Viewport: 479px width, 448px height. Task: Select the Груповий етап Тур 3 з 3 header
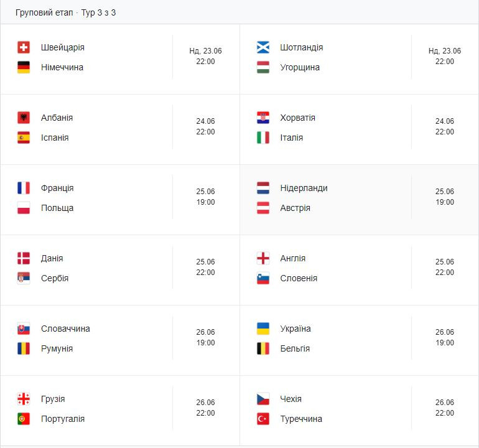pyautogui.click(x=66, y=13)
